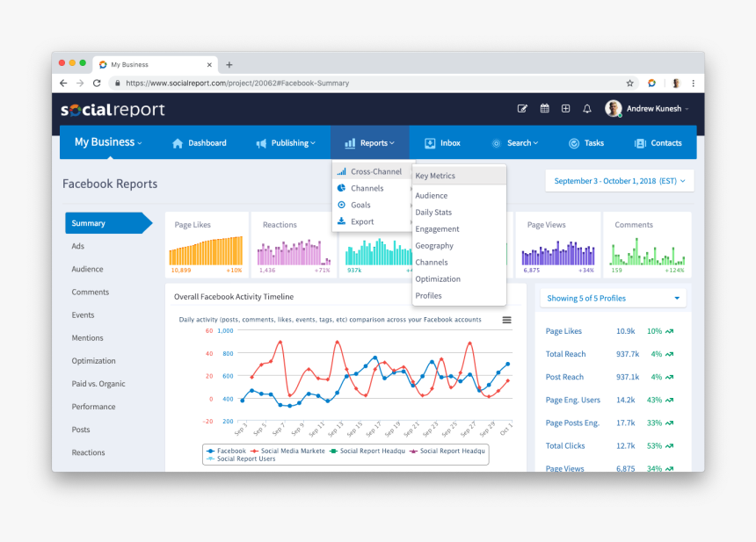Click the Contacts card icon
Image resolution: width=756 pixels, height=542 pixels.
pyautogui.click(x=640, y=143)
